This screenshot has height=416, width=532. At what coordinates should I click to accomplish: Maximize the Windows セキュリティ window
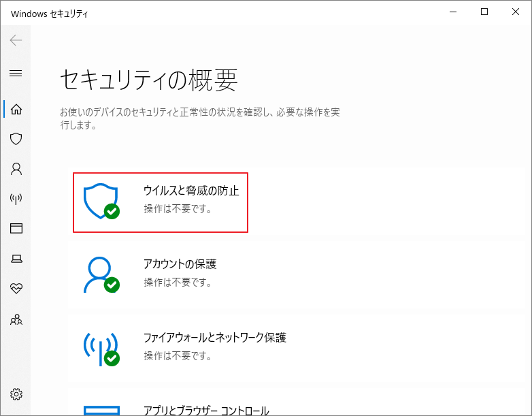tap(484, 12)
